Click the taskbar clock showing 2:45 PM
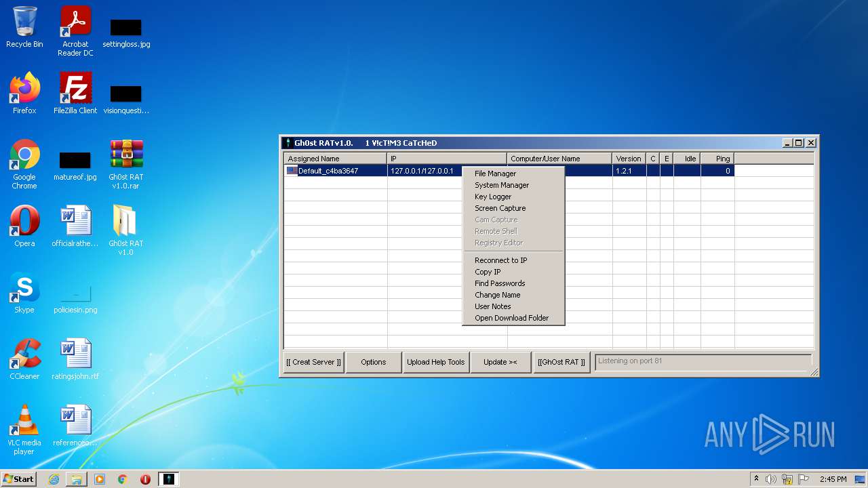The height and width of the screenshot is (488, 868). coord(833,479)
